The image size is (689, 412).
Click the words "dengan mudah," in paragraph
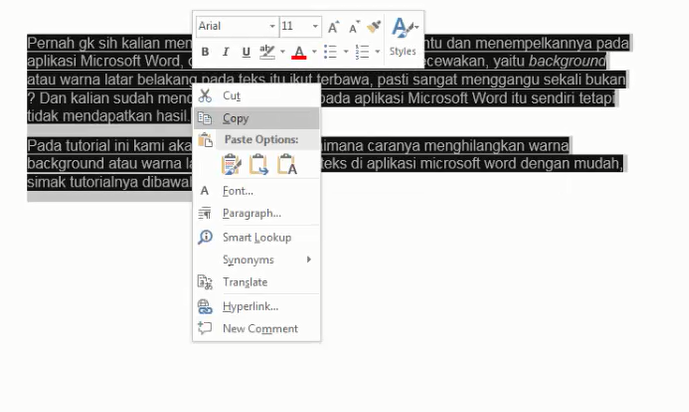click(573, 164)
